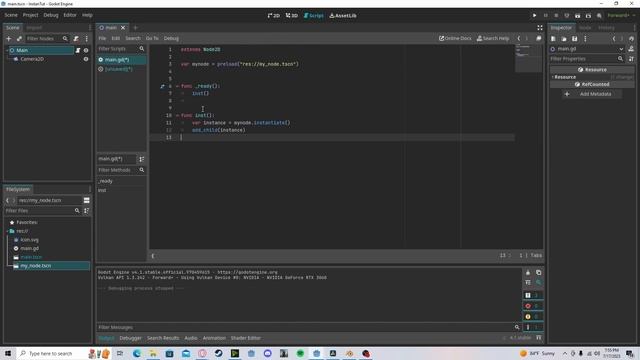Select main.gd in FileSystem tree
Screen dimensions: 640x360
[29, 248]
